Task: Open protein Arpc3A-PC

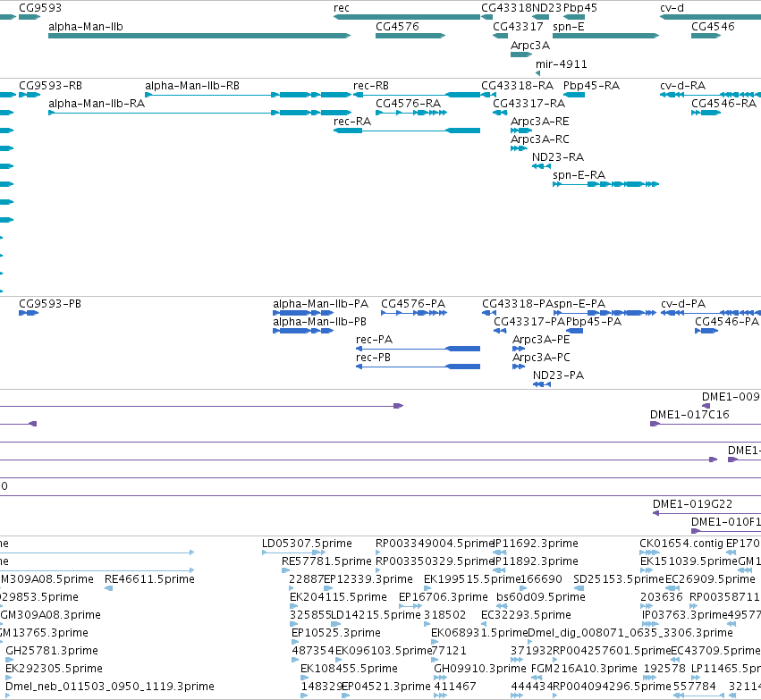Action: [541, 358]
